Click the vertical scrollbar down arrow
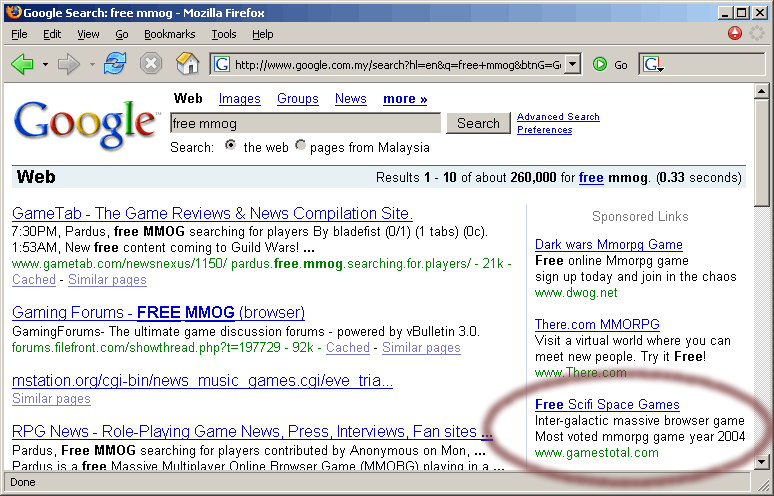This screenshot has width=774, height=496. pos(760,461)
